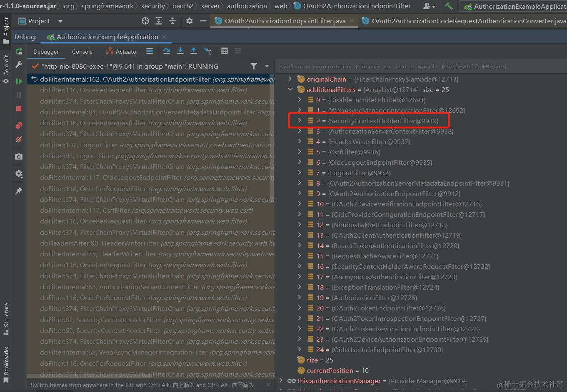The height and width of the screenshot is (392, 567).
Task: Take a thread dump with camera icon
Action: click(x=19, y=157)
